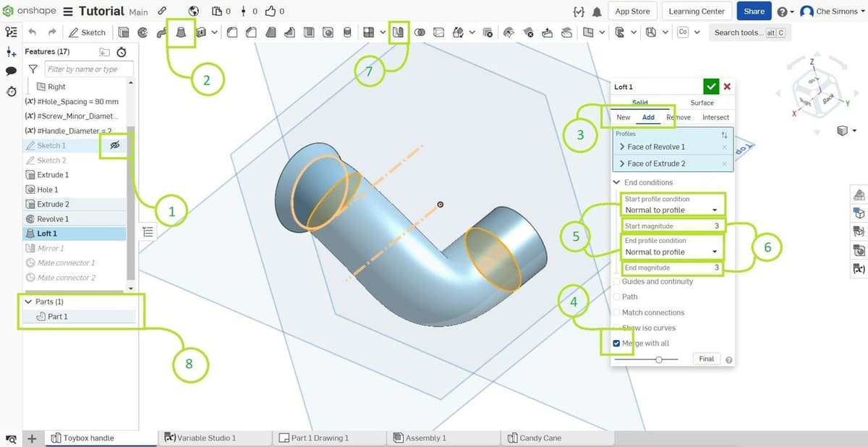Click the Filter by name or type field
Image resolution: width=868 pixels, height=447 pixels.
point(89,69)
